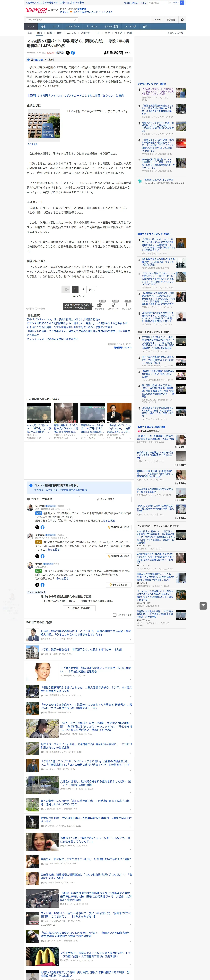Expand 多田文明's comment with もっと見る
The height and width of the screenshot is (980, 210).
(x=109, y=521)
